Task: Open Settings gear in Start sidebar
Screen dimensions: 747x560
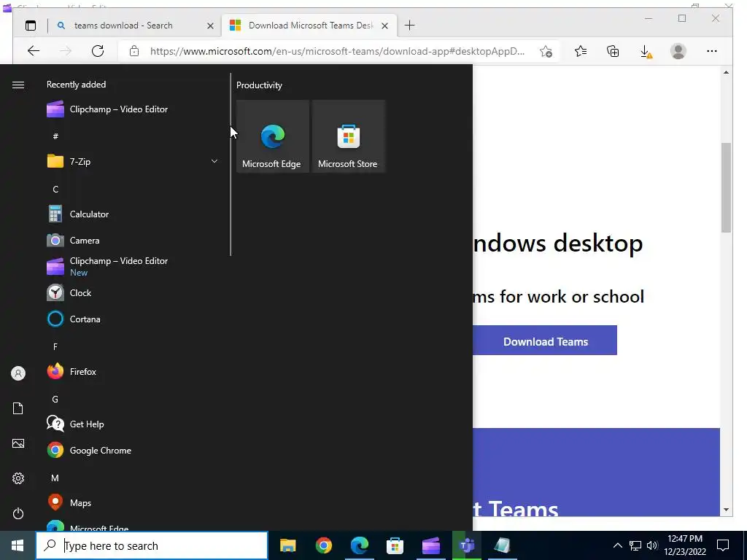Action: (x=18, y=478)
